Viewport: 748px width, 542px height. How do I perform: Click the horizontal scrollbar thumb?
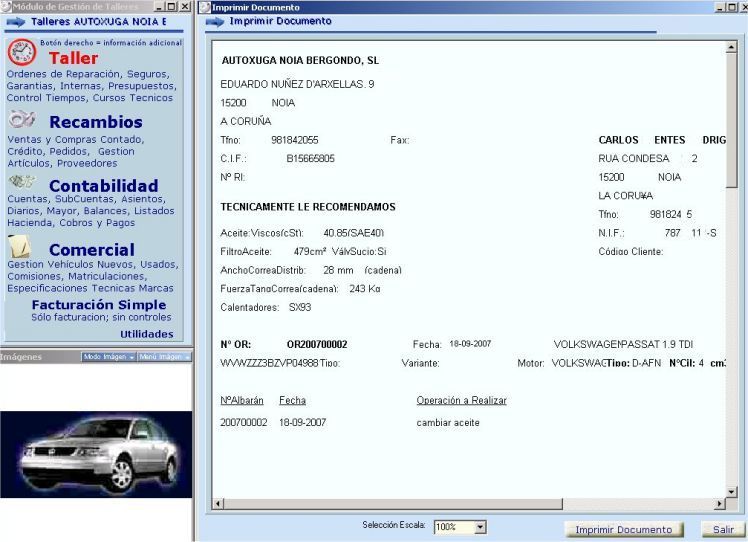click(x=393, y=503)
